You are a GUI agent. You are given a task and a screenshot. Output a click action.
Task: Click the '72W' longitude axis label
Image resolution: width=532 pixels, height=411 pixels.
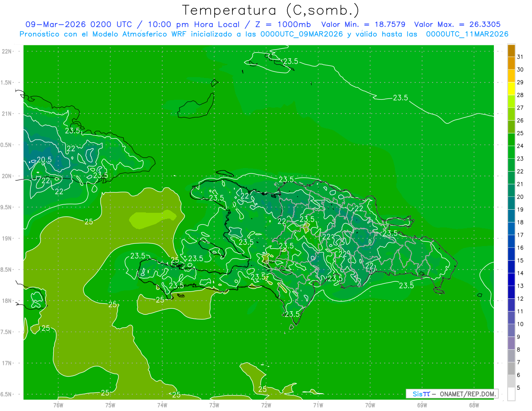(x=266, y=405)
